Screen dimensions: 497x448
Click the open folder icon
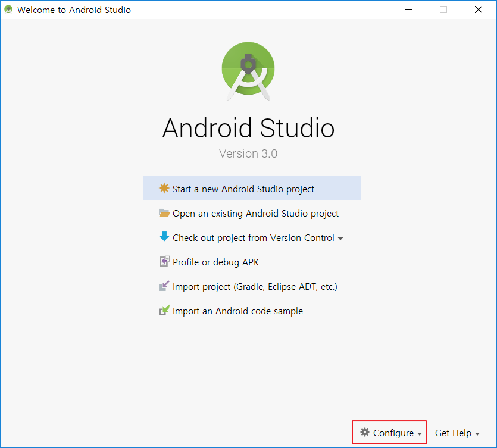tap(164, 213)
